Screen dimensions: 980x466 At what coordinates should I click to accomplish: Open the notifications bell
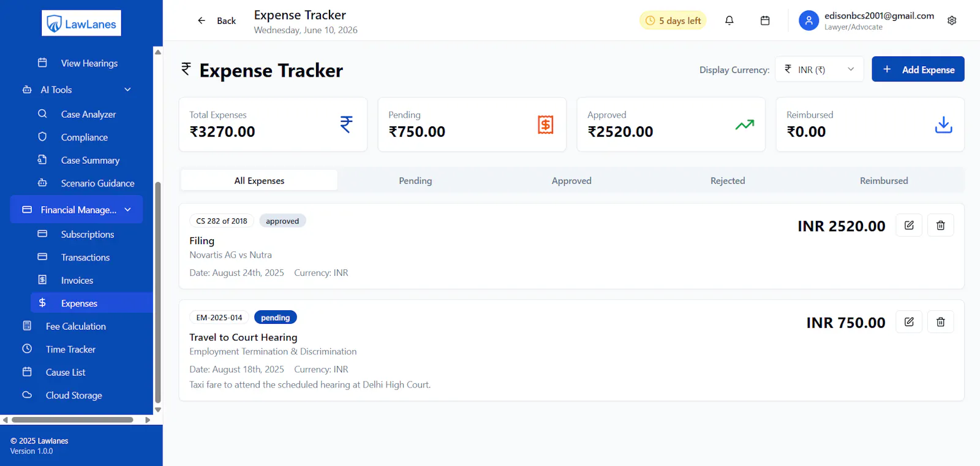click(729, 20)
